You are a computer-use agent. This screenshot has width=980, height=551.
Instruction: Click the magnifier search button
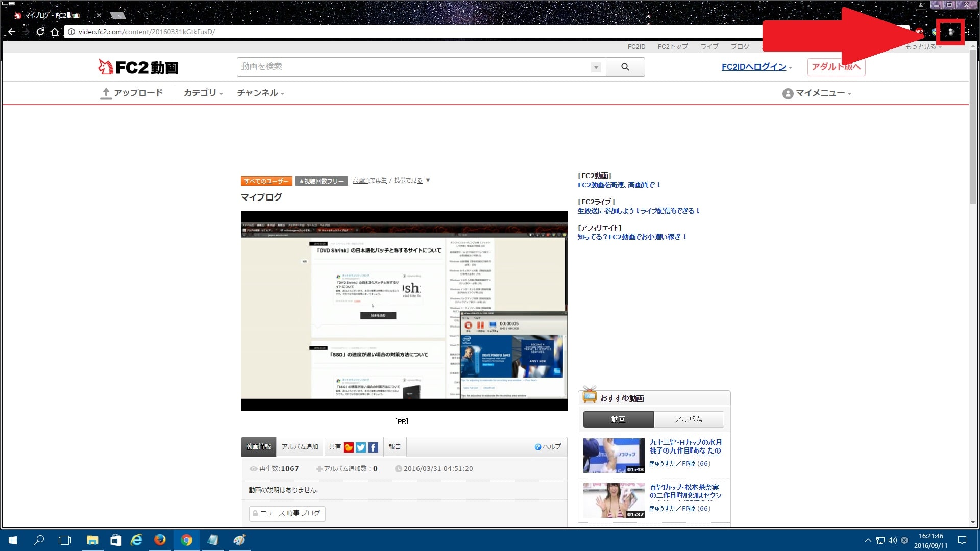coord(625,67)
